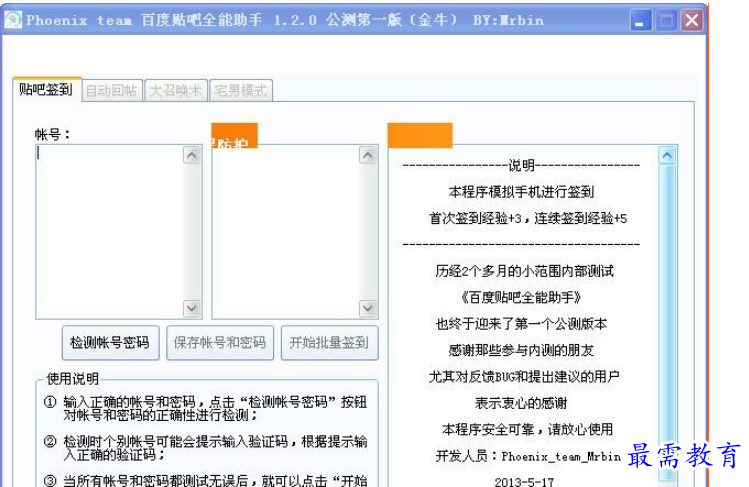Click the 使用说明 group label
The height and width of the screenshot is (487, 749).
click(x=73, y=379)
